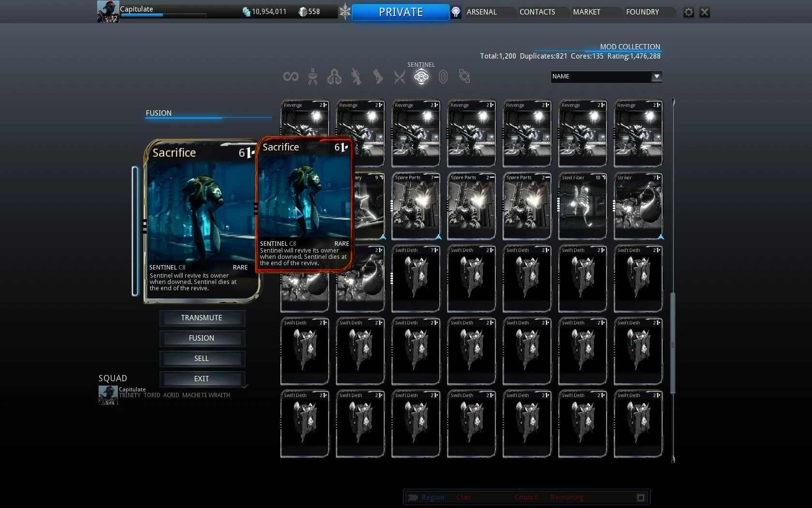Switch to the Recruiting chat tab
Screen dimensions: 812x508
pyautogui.click(x=566, y=497)
